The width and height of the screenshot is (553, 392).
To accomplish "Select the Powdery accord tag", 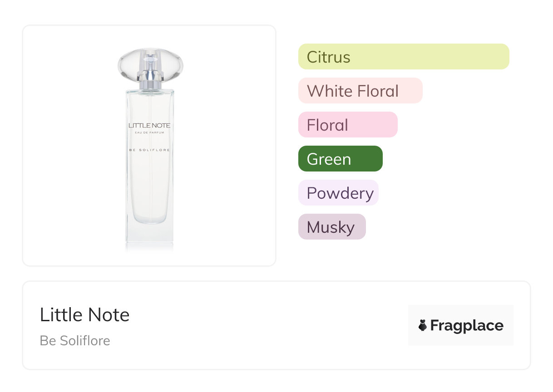I will tap(338, 193).
